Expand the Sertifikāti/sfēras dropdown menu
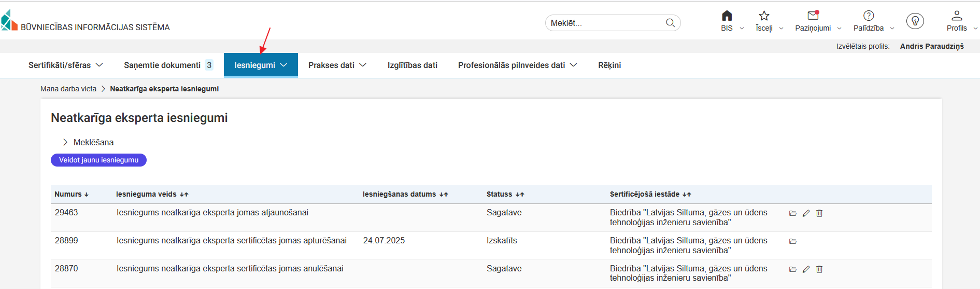 (x=65, y=65)
